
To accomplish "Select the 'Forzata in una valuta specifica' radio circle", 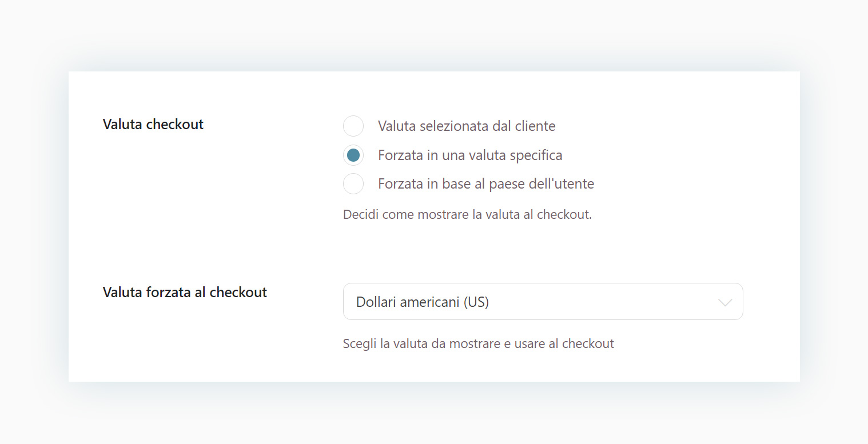I will 353,155.
